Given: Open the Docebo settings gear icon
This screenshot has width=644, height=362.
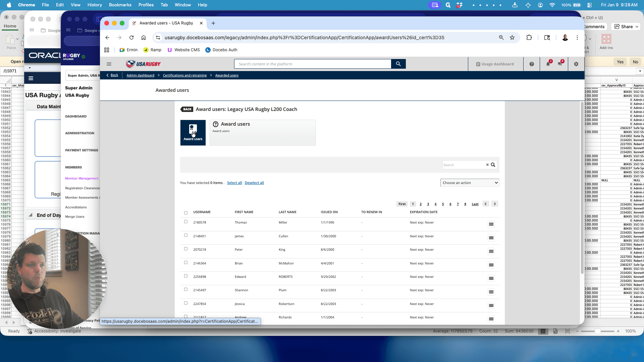Looking at the screenshot, I should [576, 64].
